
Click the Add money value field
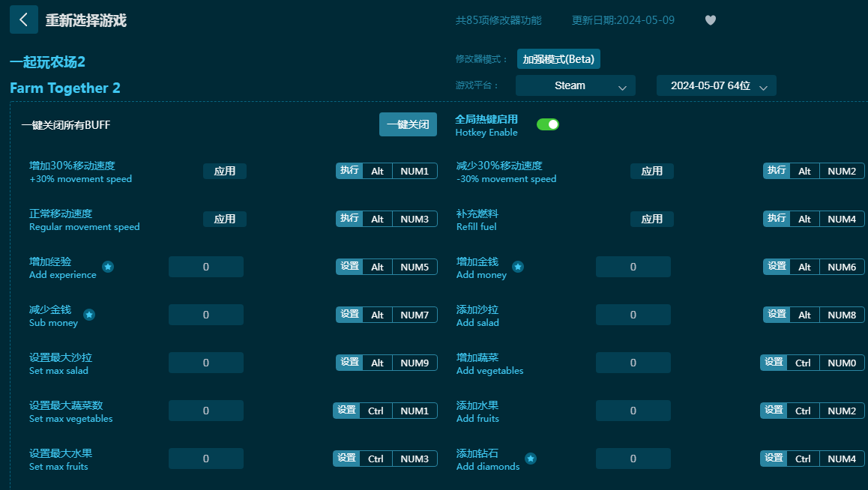tap(633, 267)
